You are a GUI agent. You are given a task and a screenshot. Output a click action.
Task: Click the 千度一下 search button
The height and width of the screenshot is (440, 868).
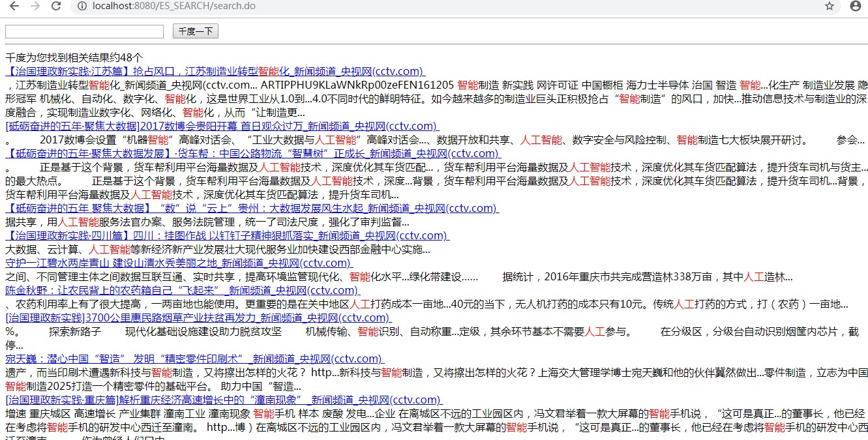coord(195,31)
